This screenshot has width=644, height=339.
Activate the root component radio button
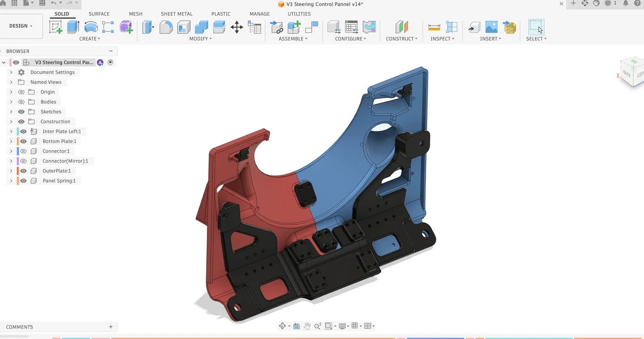pos(110,62)
